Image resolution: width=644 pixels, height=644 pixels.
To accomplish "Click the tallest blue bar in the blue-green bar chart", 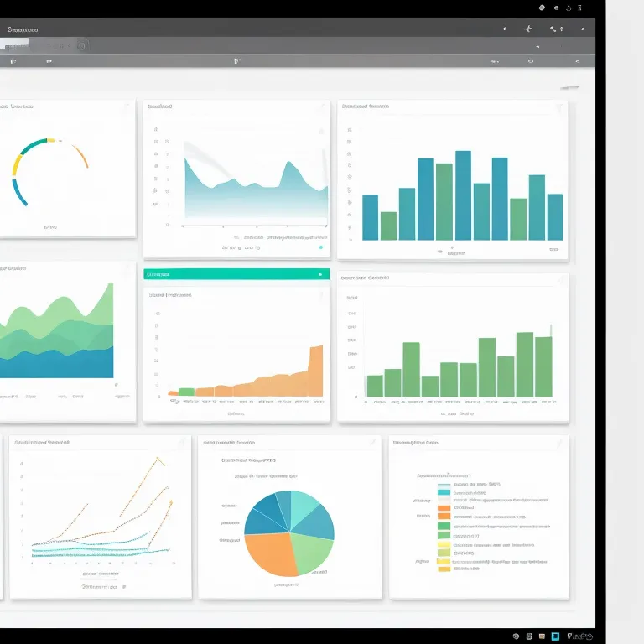I will [463, 195].
